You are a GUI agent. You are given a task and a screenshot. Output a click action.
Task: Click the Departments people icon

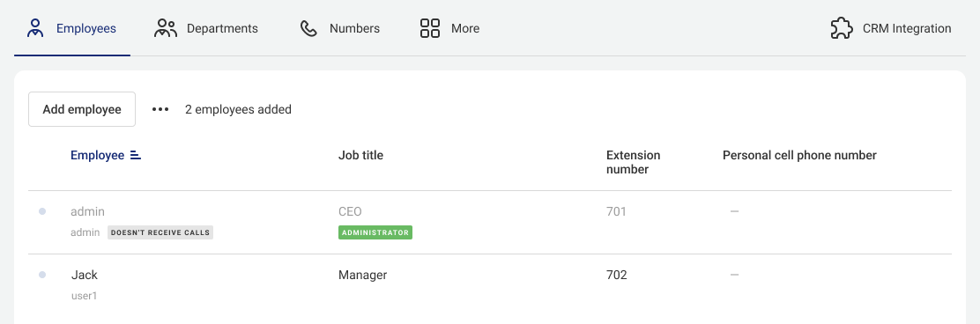[166, 28]
